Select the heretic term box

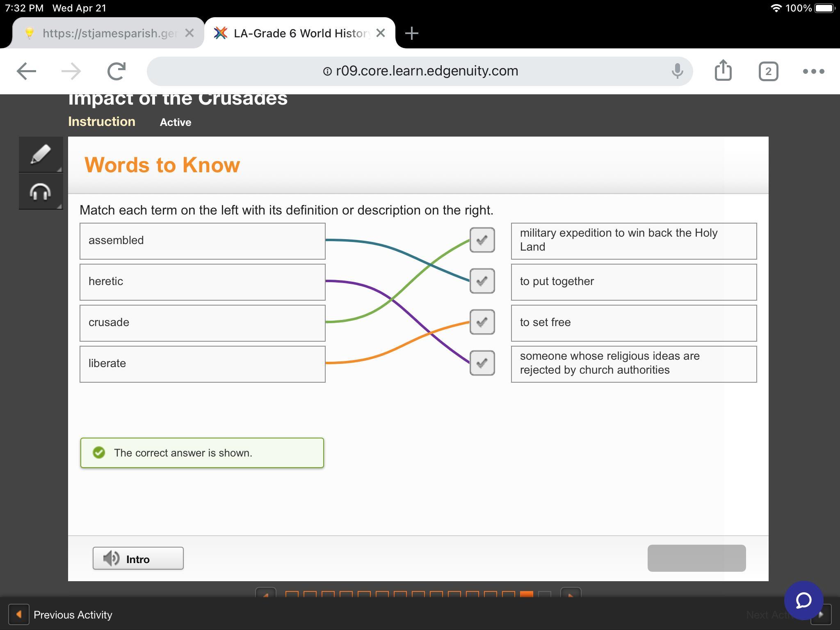click(x=202, y=282)
